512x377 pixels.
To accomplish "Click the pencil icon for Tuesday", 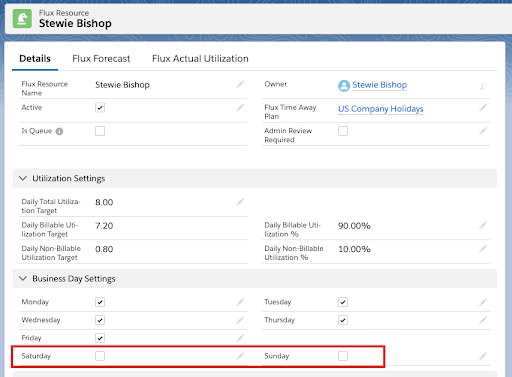I will [483, 302].
